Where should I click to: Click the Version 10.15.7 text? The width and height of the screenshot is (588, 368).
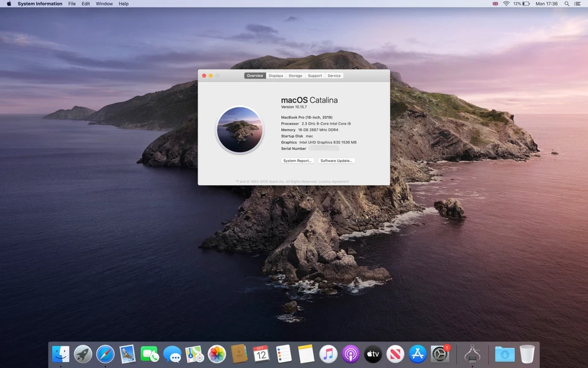coord(293,107)
